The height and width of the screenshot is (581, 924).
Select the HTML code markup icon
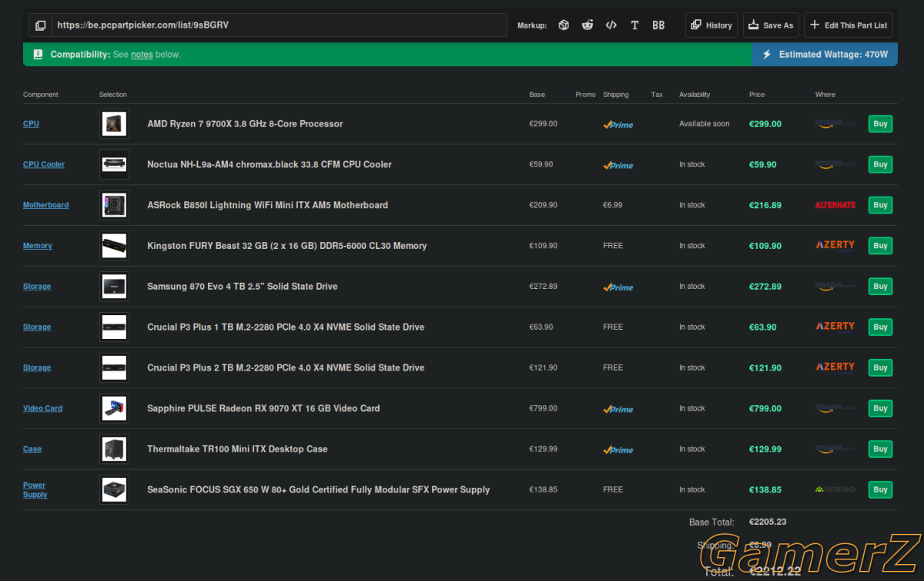[x=611, y=25]
